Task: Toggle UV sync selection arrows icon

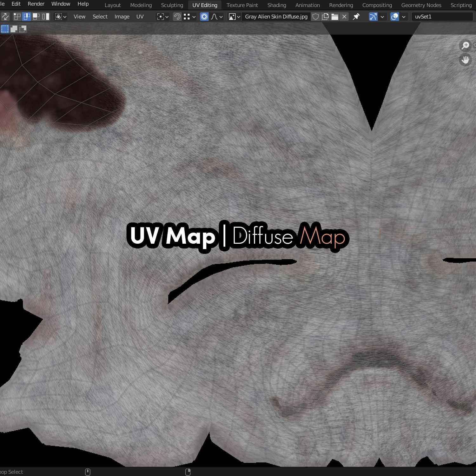Action: click(5, 17)
